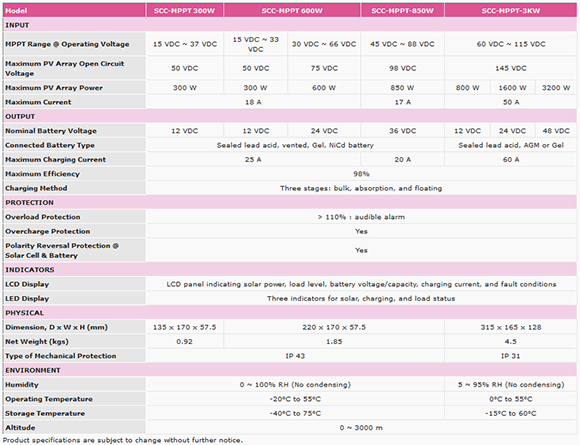Select the Altitude 0 ~ 3000 m cell
Screen dimensions: 580x445
click(361, 427)
